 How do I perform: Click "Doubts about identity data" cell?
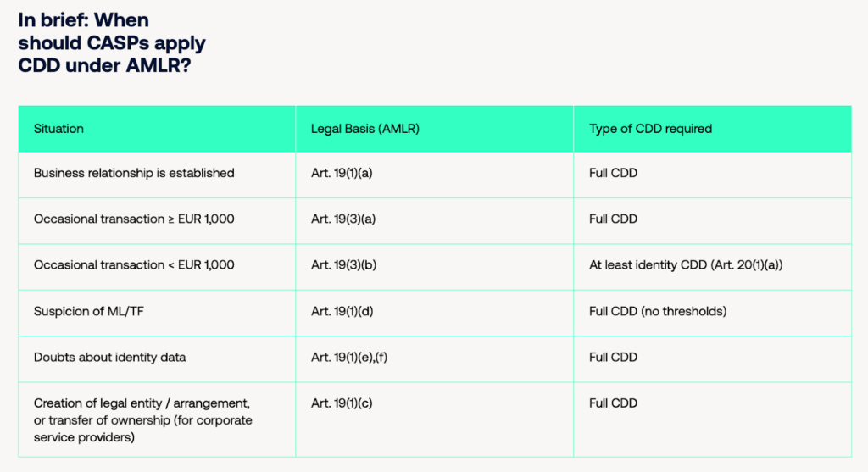pyautogui.click(x=110, y=357)
